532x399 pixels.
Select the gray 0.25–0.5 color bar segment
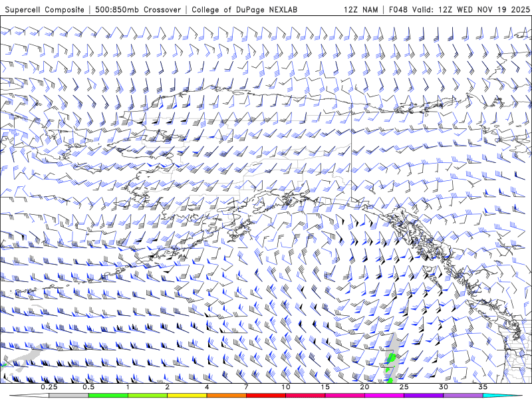click(69, 396)
